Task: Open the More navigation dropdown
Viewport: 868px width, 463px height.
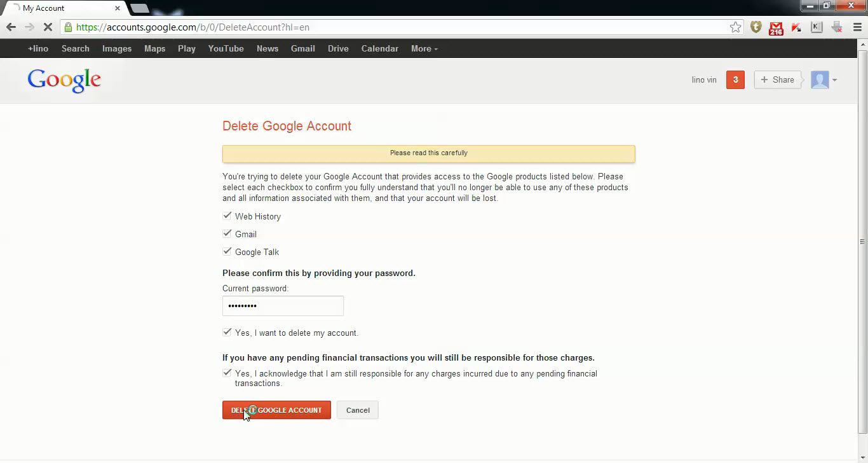Action: click(x=423, y=48)
